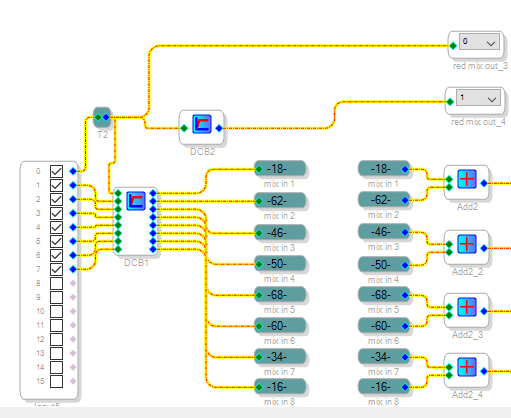Click the -50- output terminal feeding Add2_2

click(384, 265)
